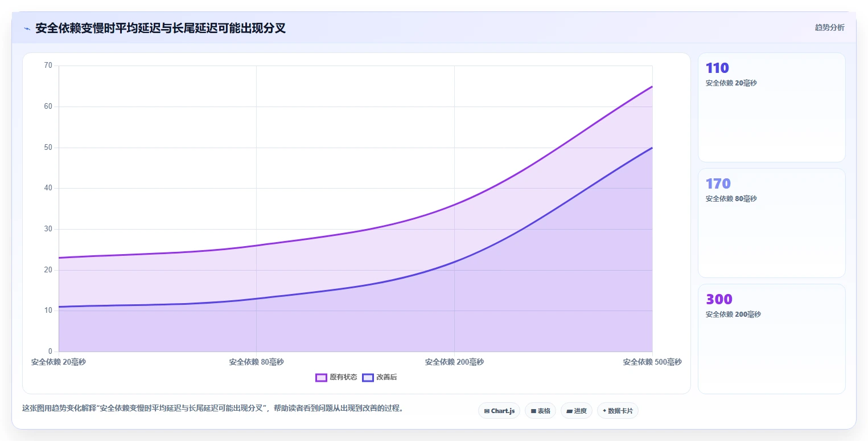
Task: Open the 110 安全依赖 20毫秒 data card
Action: click(x=771, y=107)
